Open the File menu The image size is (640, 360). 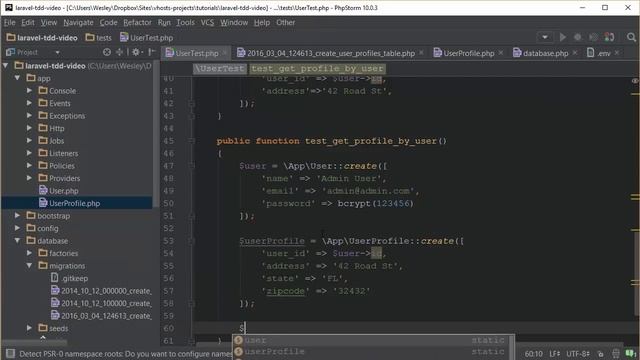[x=9, y=22]
